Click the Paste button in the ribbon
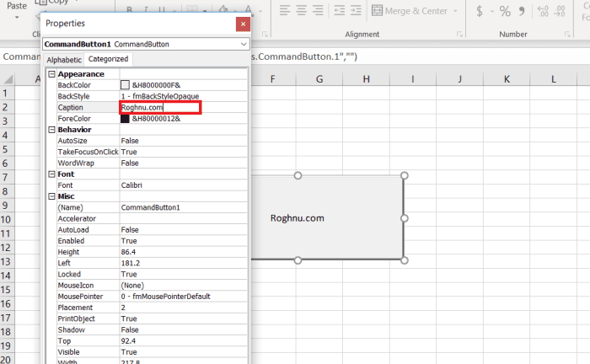Image resolution: width=590 pixels, height=364 pixels. (x=17, y=6)
